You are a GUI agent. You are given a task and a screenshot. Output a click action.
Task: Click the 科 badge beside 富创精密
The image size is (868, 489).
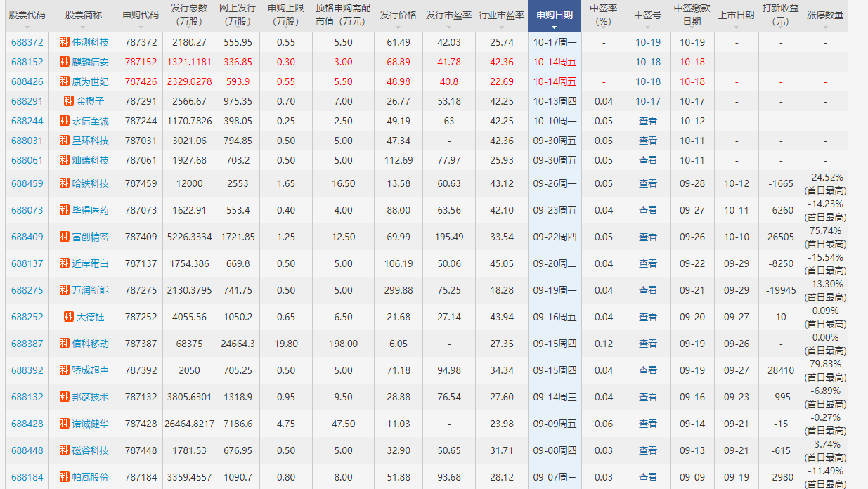point(65,237)
